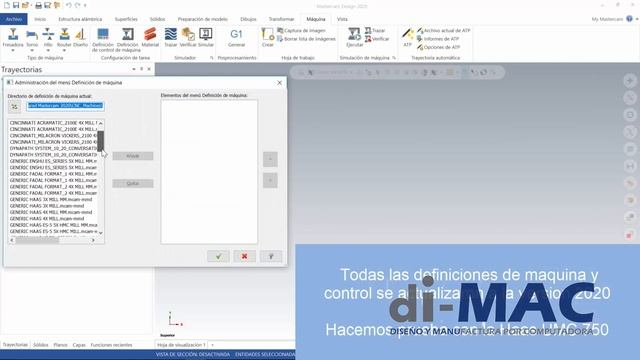Expand the Router dropdown arrow
This screenshot has width=640, height=360.
(x=64, y=51)
